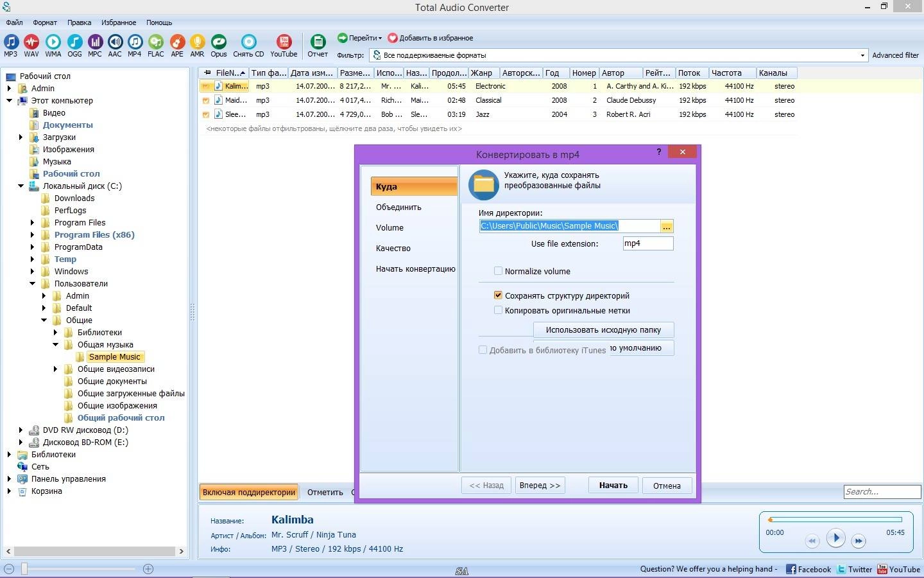Uncheck the Maid... file checkbox
The image size is (924, 578).
(206, 100)
